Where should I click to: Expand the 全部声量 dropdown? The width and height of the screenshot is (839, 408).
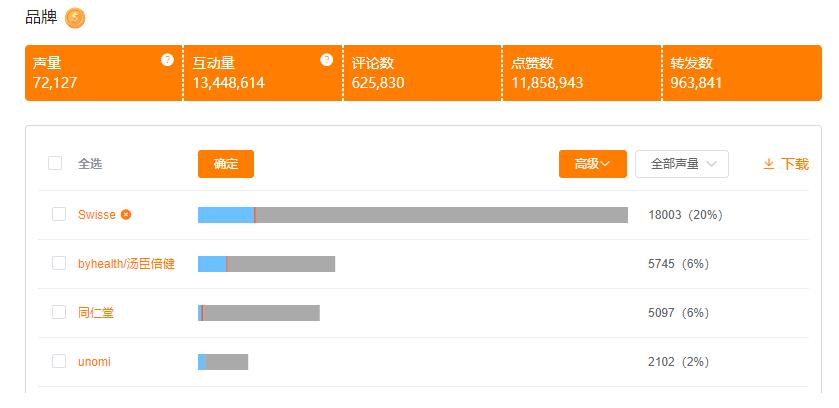point(682,164)
